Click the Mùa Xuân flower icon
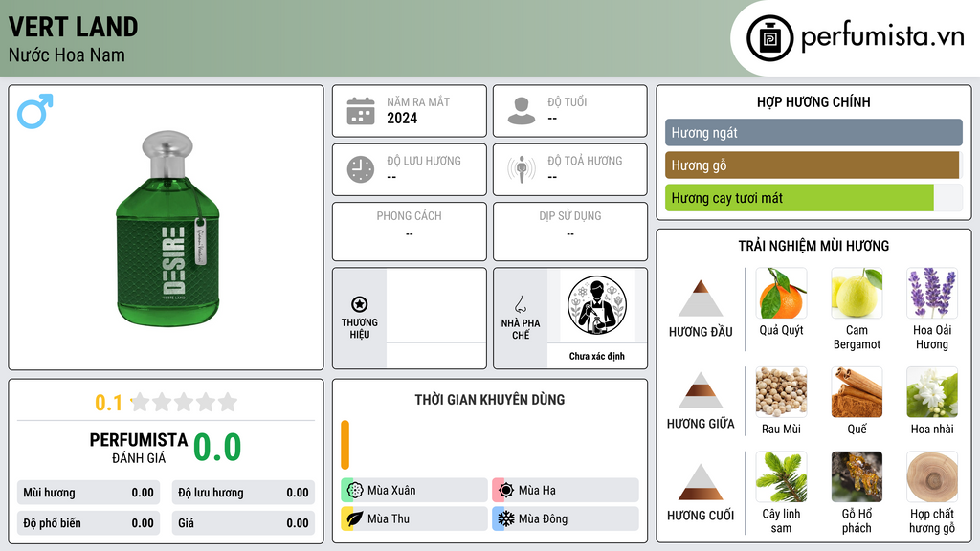Image resolution: width=980 pixels, height=551 pixels. pyautogui.click(x=355, y=491)
